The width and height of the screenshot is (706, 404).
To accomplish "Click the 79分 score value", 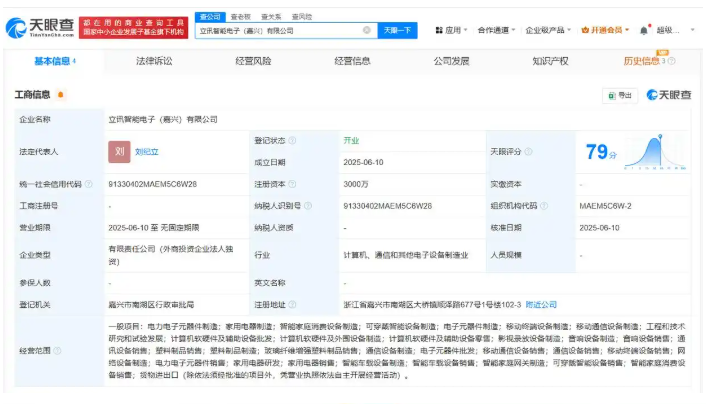I will coord(601,152).
